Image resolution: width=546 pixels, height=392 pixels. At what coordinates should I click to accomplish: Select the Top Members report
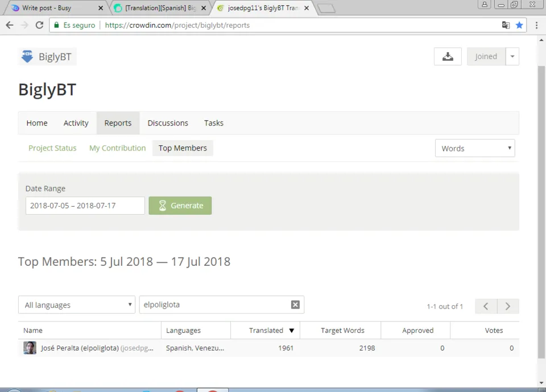(183, 148)
